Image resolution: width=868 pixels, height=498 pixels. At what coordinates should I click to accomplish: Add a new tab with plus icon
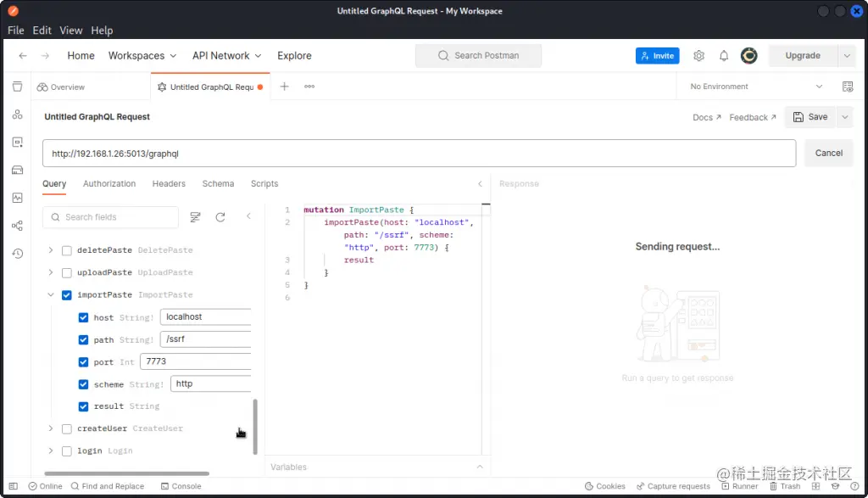(284, 87)
